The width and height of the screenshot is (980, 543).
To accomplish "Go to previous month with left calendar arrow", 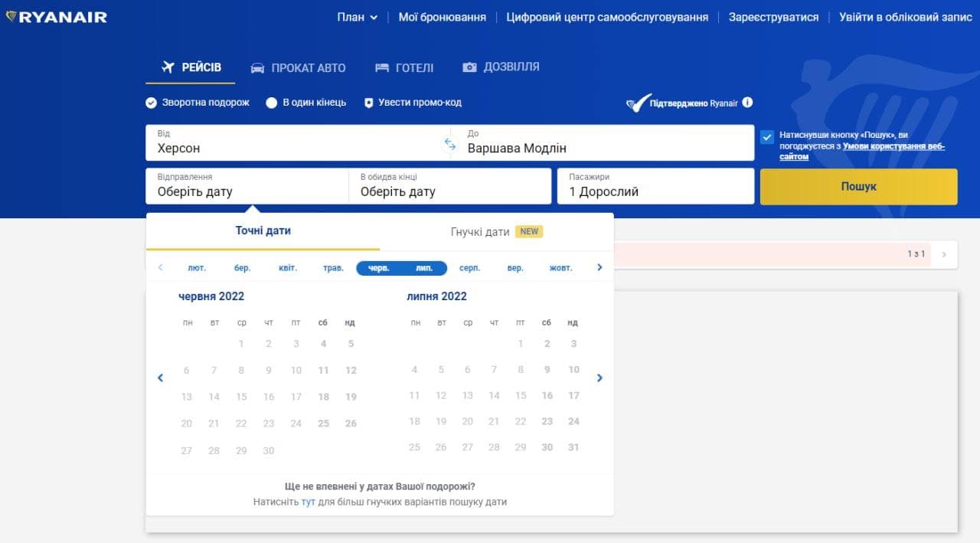I will point(160,378).
